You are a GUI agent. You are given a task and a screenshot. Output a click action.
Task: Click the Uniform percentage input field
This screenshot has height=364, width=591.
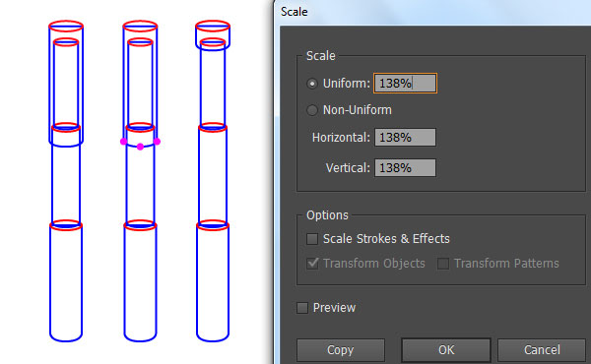405,84
